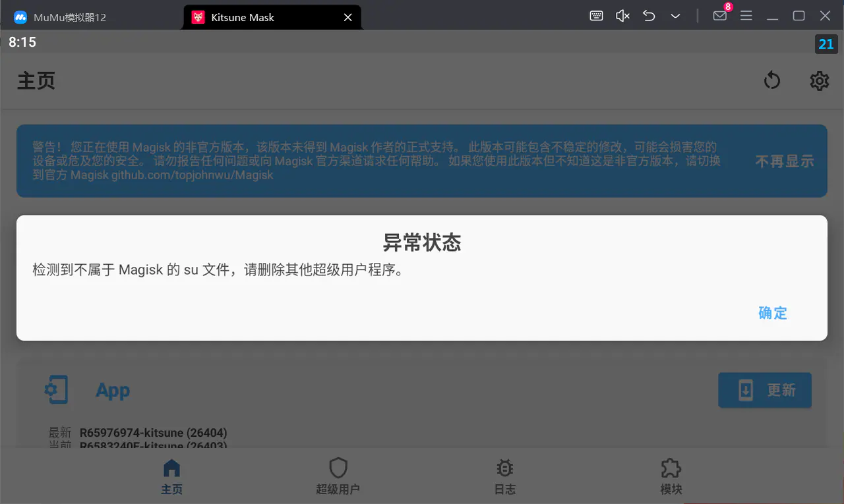Open the 日志 bug icon tab
Image resolution: width=844 pixels, height=504 pixels.
505,477
